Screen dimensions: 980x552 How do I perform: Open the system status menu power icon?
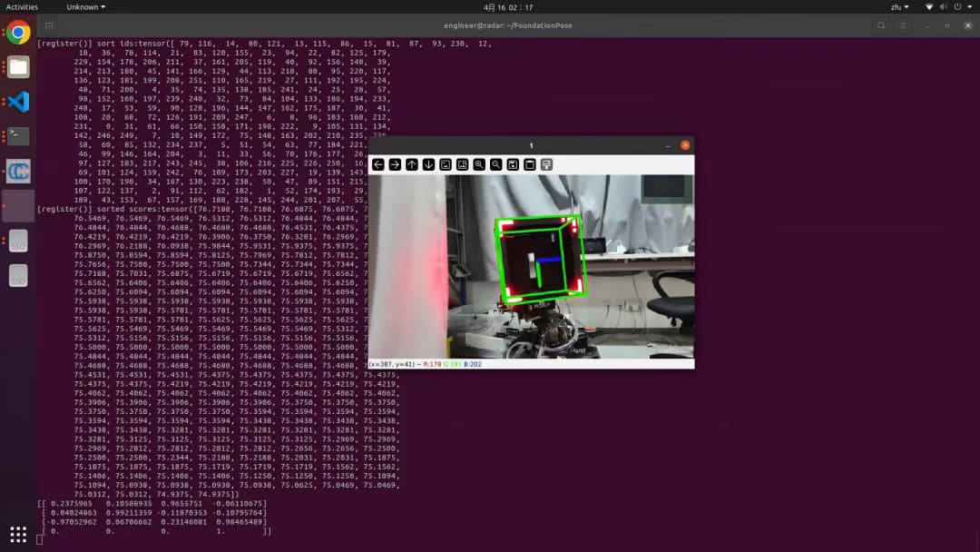[x=962, y=6]
